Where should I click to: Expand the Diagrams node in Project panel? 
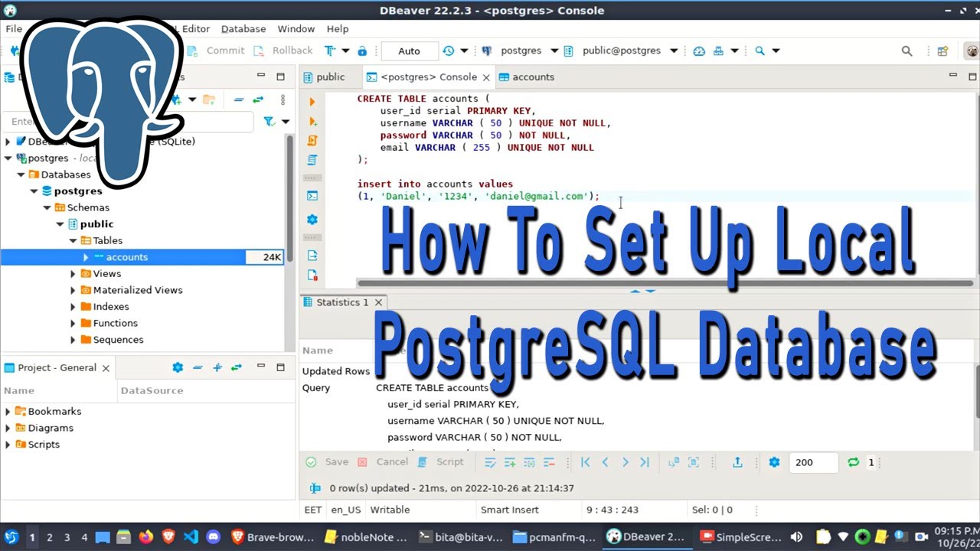pyautogui.click(x=8, y=428)
